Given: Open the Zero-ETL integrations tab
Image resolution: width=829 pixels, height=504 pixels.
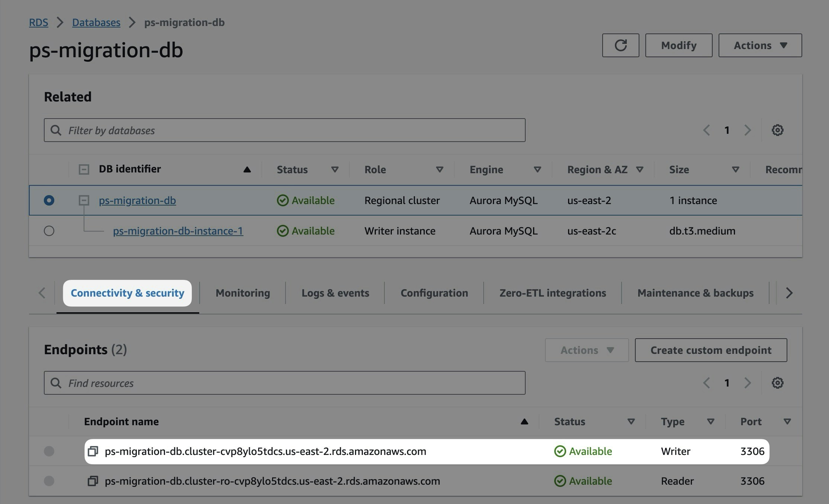Looking at the screenshot, I should point(553,293).
